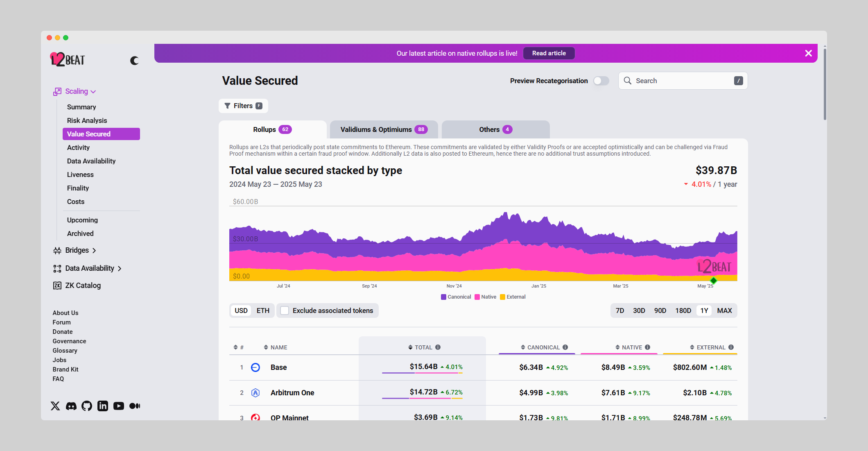
Task: Open the Others tab
Action: point(495,129)
